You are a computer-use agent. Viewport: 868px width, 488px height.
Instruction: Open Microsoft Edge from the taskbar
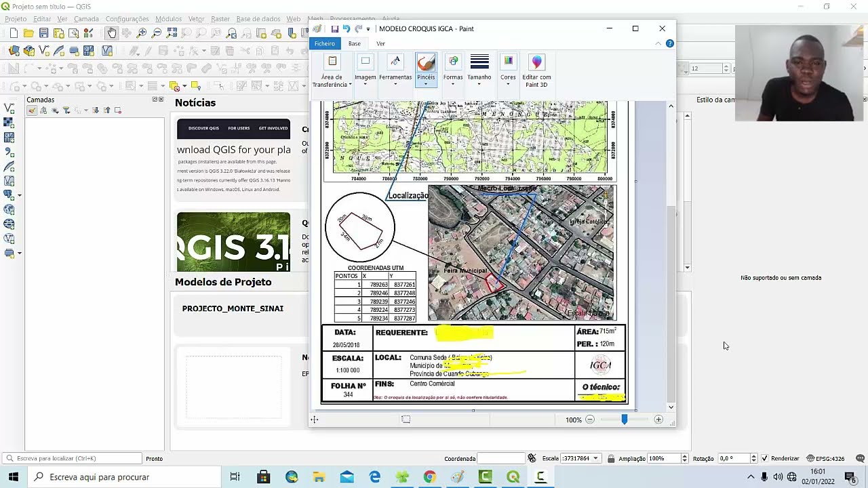click(x=374, y=477)
